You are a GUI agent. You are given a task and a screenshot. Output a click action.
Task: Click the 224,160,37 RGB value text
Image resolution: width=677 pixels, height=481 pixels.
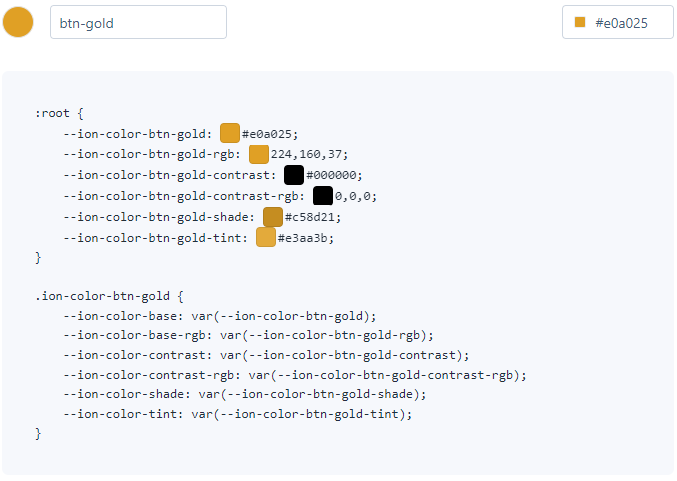point(308,154)
